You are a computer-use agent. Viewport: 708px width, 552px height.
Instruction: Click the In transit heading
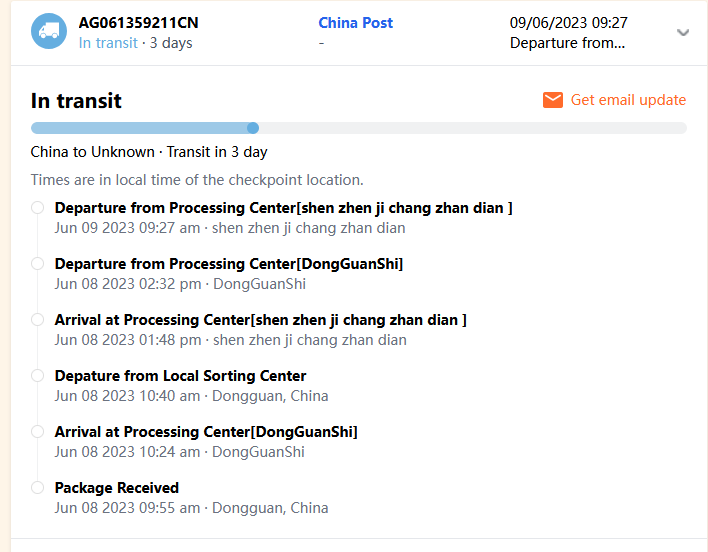point(76,100)
